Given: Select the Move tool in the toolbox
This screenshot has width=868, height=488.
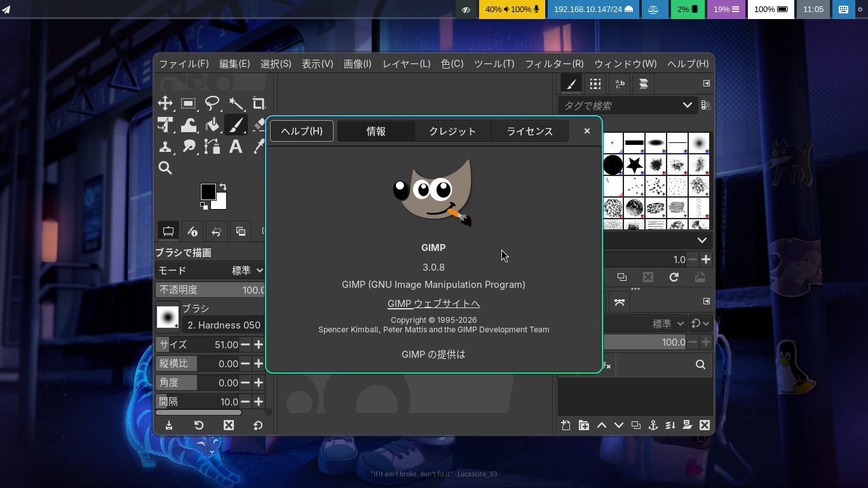Looking at the screenshot, I should coord(165,104).
